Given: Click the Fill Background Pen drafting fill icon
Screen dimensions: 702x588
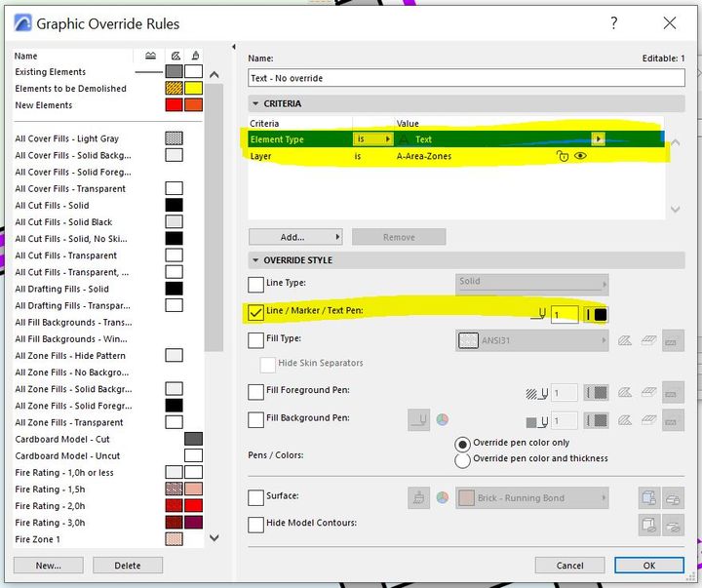Looking at the screenshot, I should pos(673,420).
